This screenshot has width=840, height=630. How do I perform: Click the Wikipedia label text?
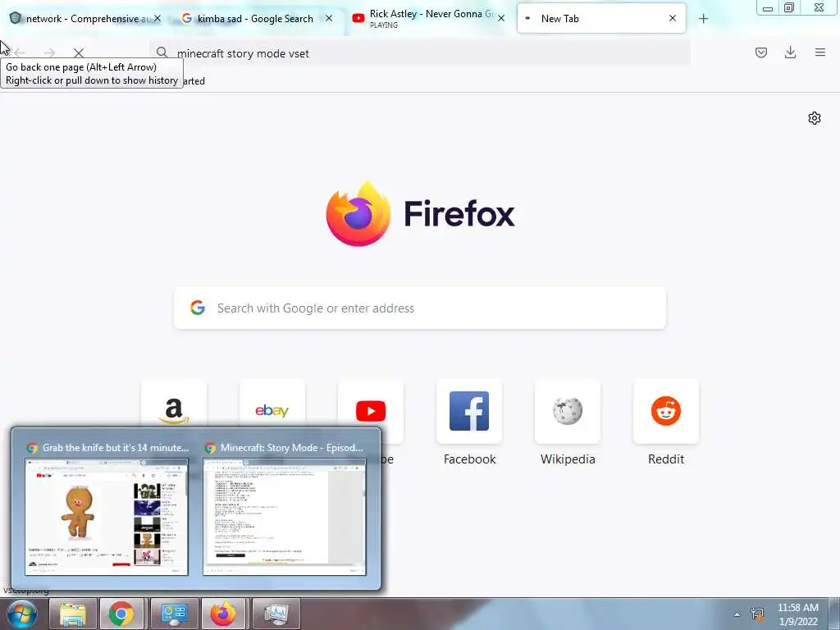pyautogui.click(x=568, y=459)
